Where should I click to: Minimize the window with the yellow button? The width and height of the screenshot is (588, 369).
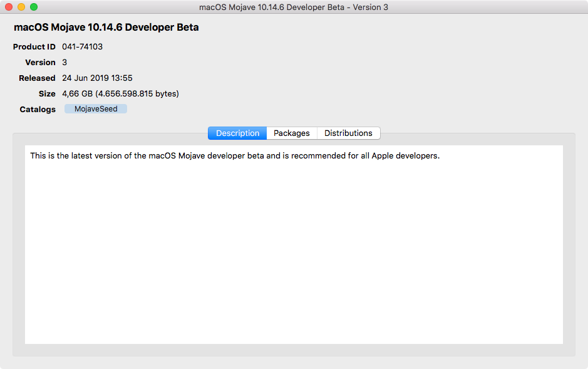click(21, 7)
